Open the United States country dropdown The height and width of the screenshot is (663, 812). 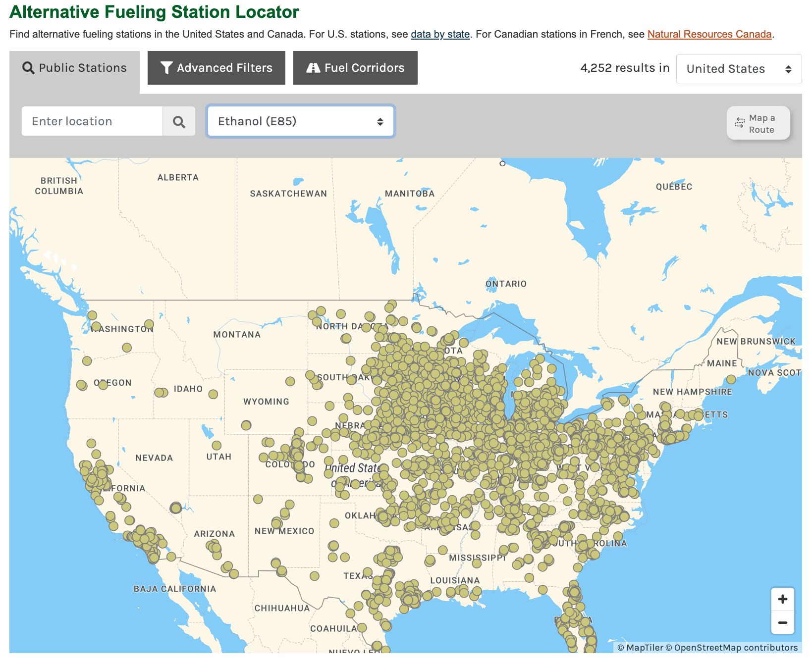[x=738, y=69]
